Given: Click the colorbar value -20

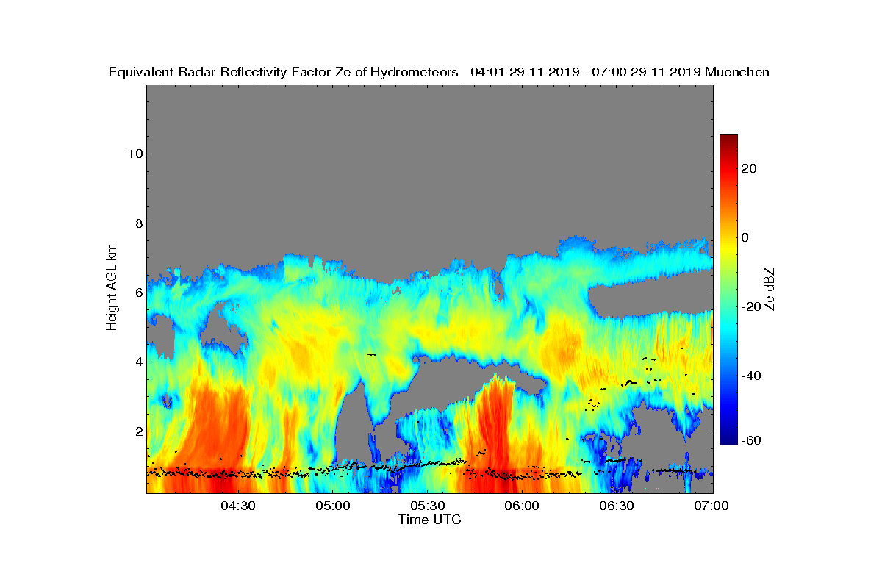Looking at the screenshot, I should 751,306.
